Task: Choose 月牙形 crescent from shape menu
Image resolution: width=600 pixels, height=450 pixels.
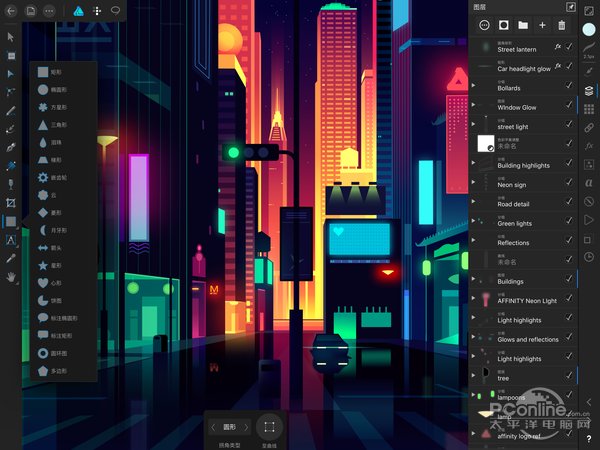Action: tap(64, 230)
